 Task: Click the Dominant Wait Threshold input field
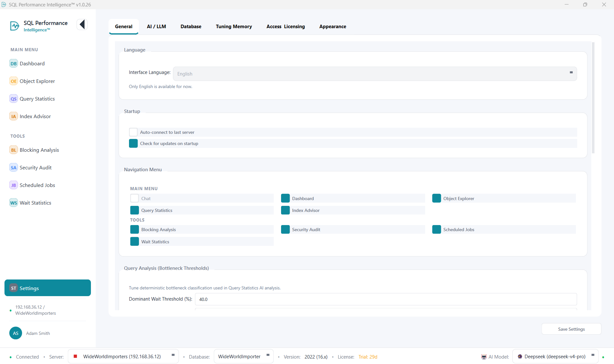(x=386, y=299)
